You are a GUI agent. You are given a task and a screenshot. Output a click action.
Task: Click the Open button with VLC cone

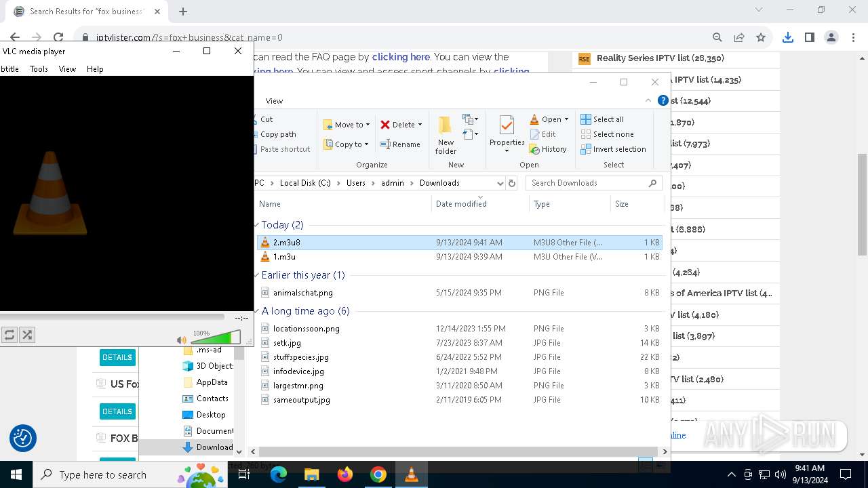(546, 119)
